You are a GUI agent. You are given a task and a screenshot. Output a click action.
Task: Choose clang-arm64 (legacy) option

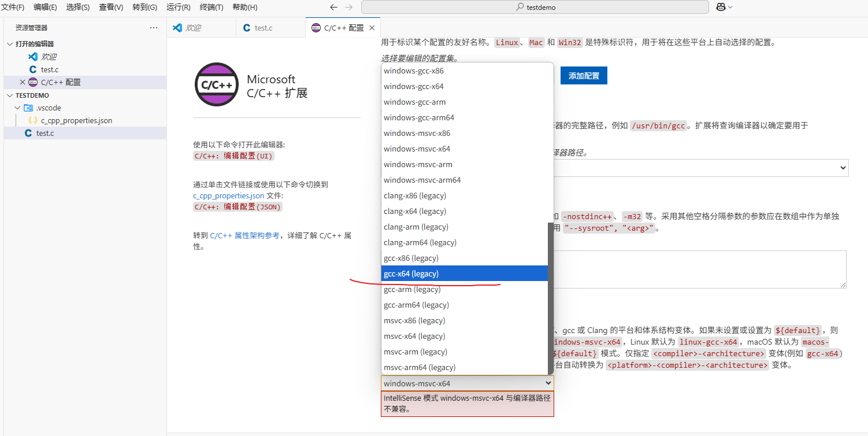[465, 242]
